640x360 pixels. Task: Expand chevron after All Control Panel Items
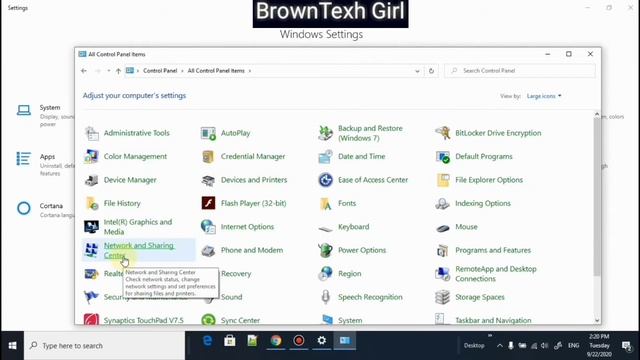point(250,71)
